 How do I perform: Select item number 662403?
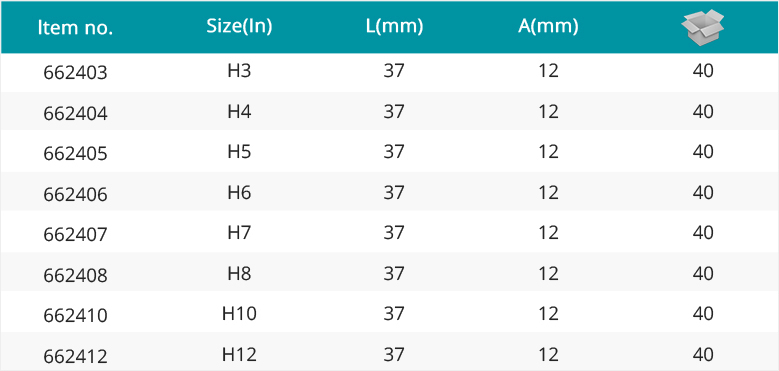[76, 73]
